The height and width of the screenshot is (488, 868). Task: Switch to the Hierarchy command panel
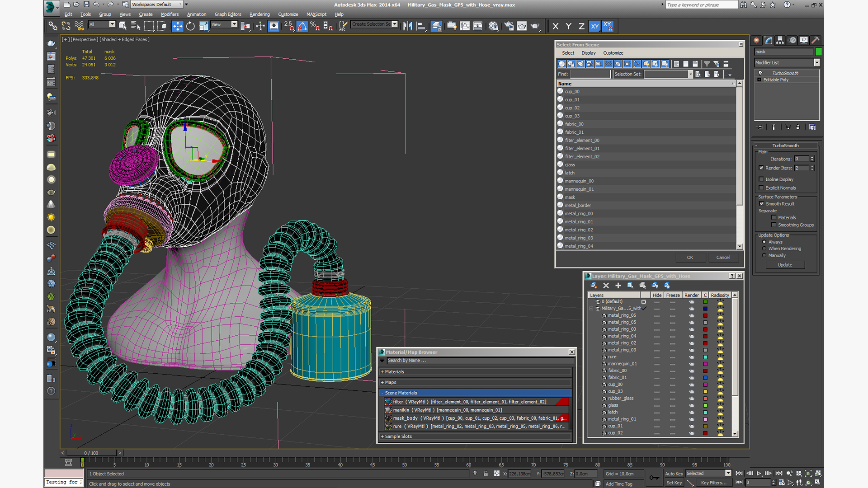click(780, 40)
